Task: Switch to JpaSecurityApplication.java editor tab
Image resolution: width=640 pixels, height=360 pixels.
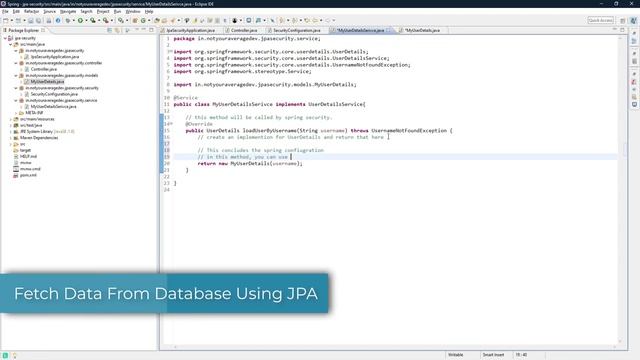Action: pyautogui.click(x=190, y=30)
